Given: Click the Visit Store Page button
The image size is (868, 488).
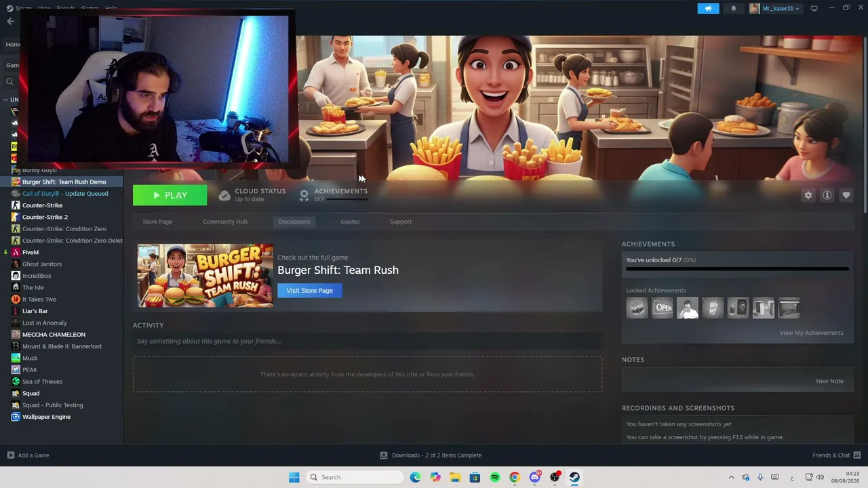Looking at the screenshot, I should pos(309,290).
